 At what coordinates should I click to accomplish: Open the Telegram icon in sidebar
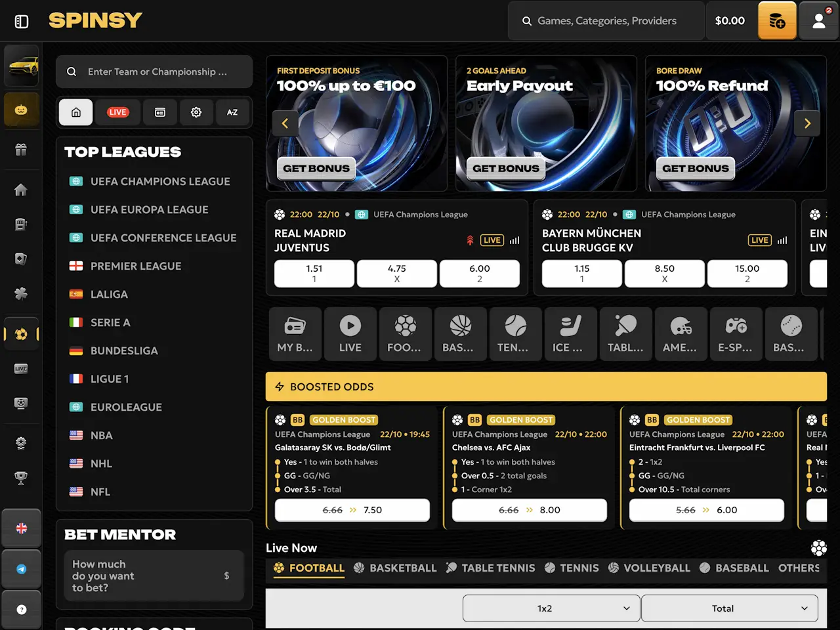click(22, 569)
